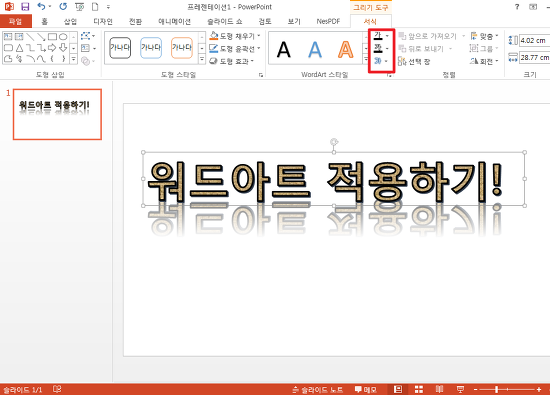Apply the orange outlined A WordArt style

[346, 49]
